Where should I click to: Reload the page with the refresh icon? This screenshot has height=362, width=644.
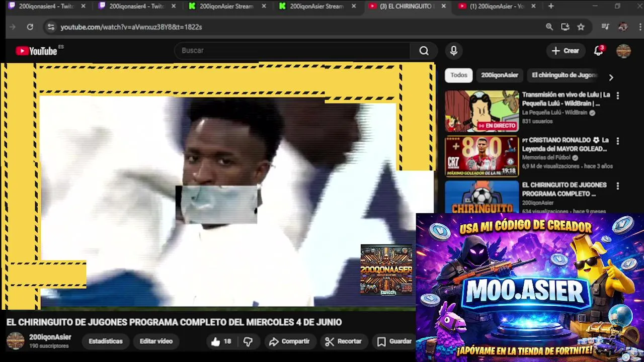pyautogui.click(x=30, y=27)
